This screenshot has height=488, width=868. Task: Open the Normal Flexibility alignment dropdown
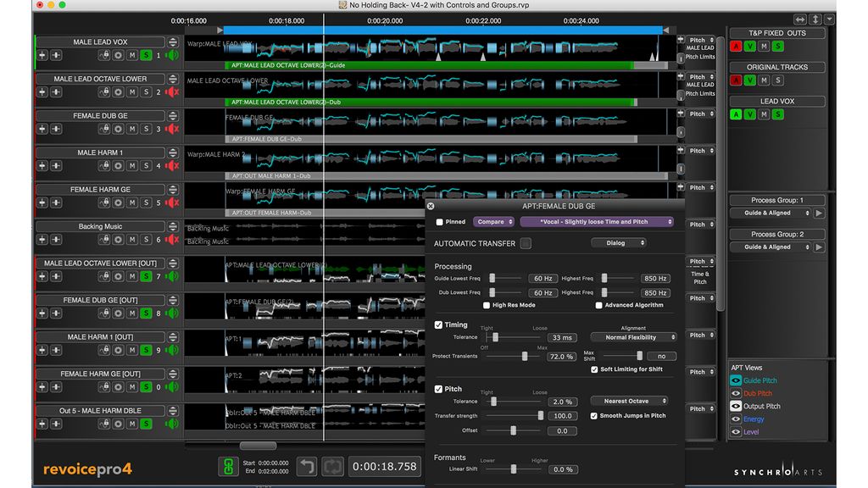[633, 337]
